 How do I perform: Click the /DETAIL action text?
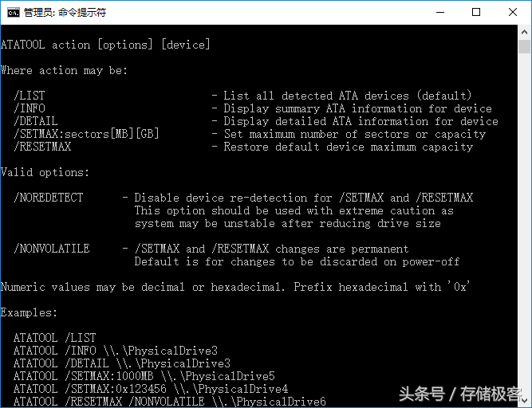point(36,121)
